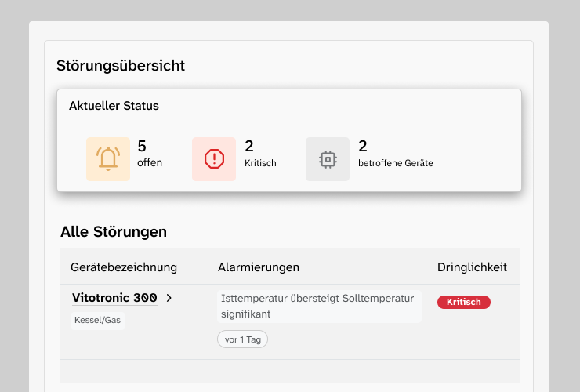Click the red Kritisch urgency badge
Viewport: 580px width, 392px height.
click(x=464, y=302)
